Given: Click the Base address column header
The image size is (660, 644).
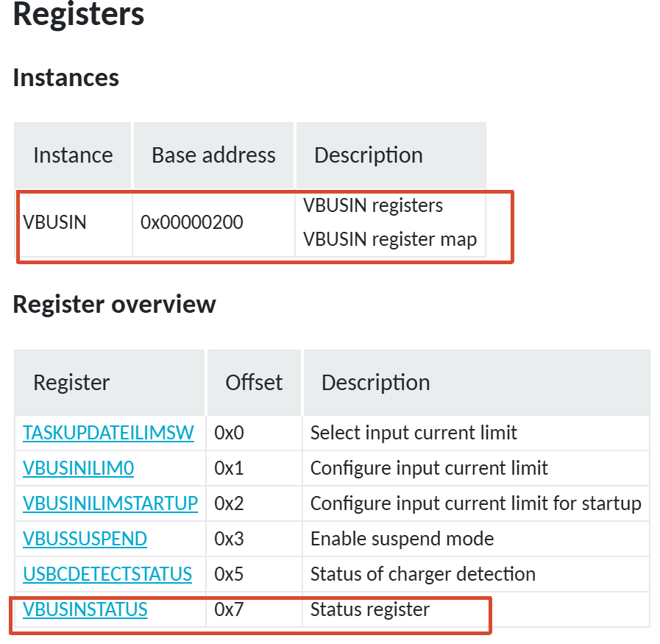Looking at the screenshot, I should point(214,155).
